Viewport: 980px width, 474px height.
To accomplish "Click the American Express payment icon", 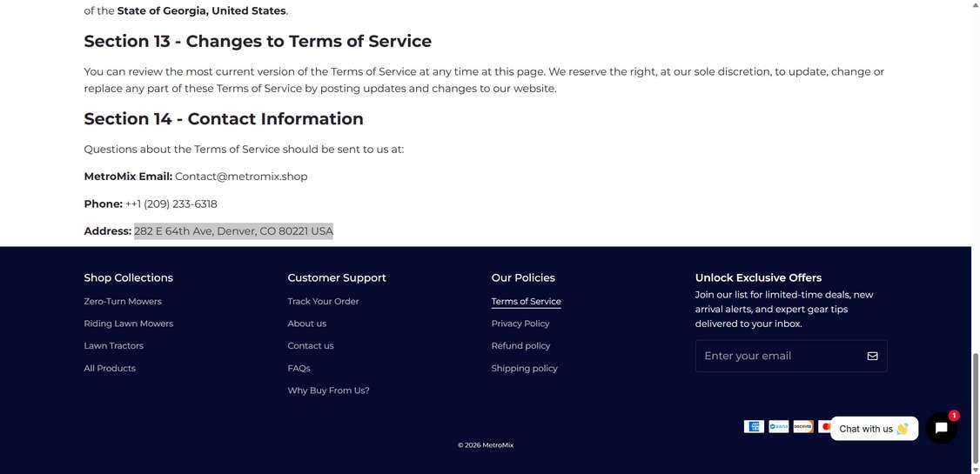I will [754, 426].
